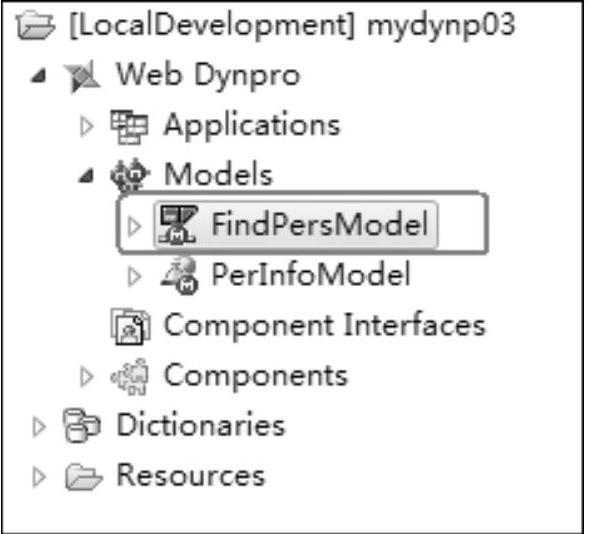Click the LocalDevelopment project folder icon

[x=35, y=26]
